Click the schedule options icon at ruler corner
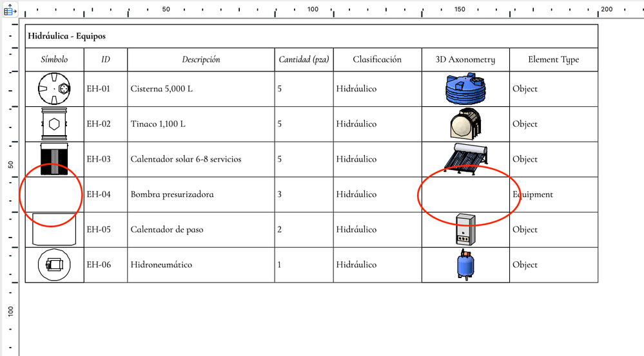Screen dimensions: 644x356 (10, 9)
